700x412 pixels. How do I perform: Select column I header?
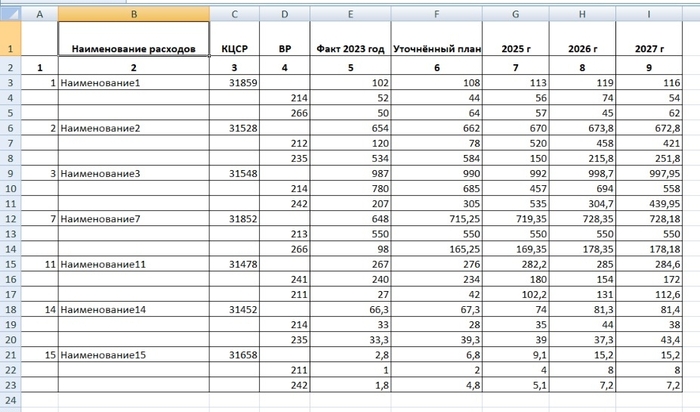(649, 14)
